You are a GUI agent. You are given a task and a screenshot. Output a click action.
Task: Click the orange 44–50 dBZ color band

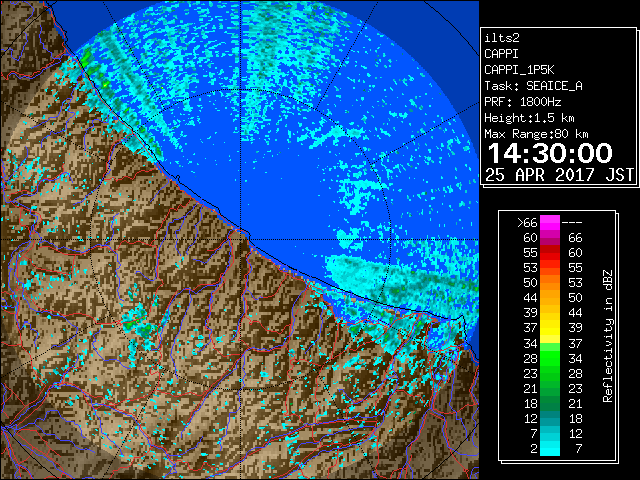(x=550, y=298)
